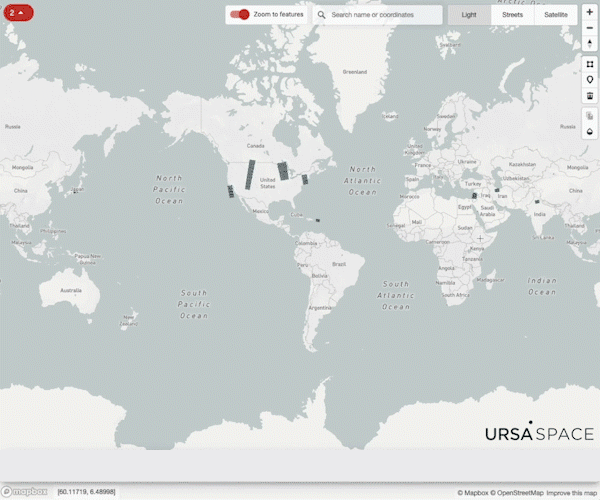Click the coordinates readout in the status bar
Viewport: 600px width, 500px height.
tap(86, 492)
